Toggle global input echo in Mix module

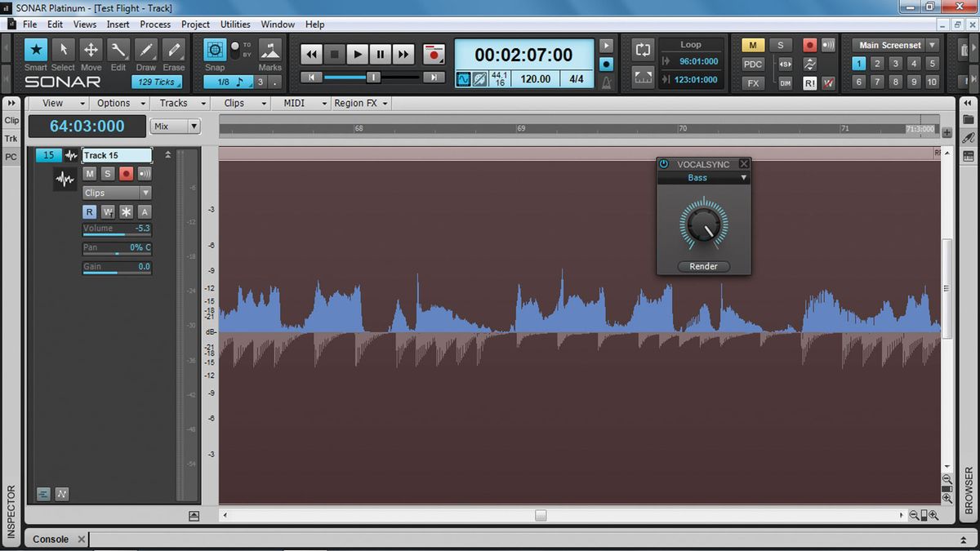point(828,45)
